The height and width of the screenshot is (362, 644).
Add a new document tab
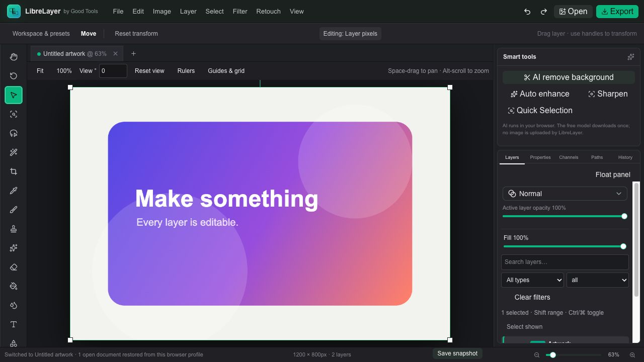(x=133, y=54)
